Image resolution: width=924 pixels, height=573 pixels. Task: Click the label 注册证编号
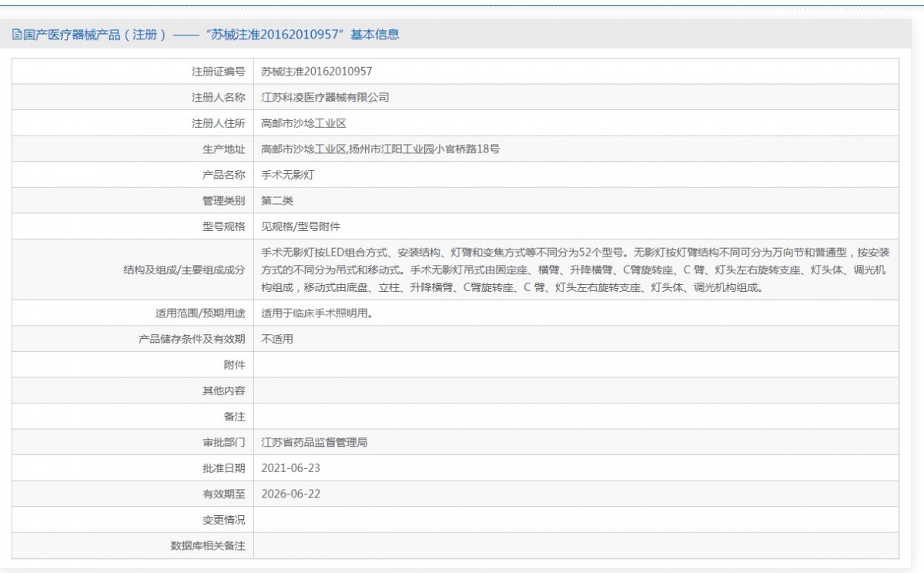coord(219,72)
